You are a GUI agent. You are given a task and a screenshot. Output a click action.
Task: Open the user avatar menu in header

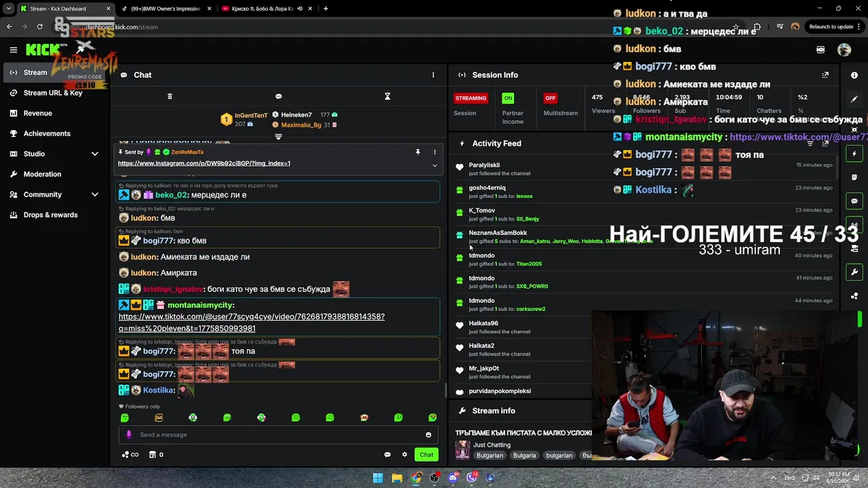(x=844, y=49)
